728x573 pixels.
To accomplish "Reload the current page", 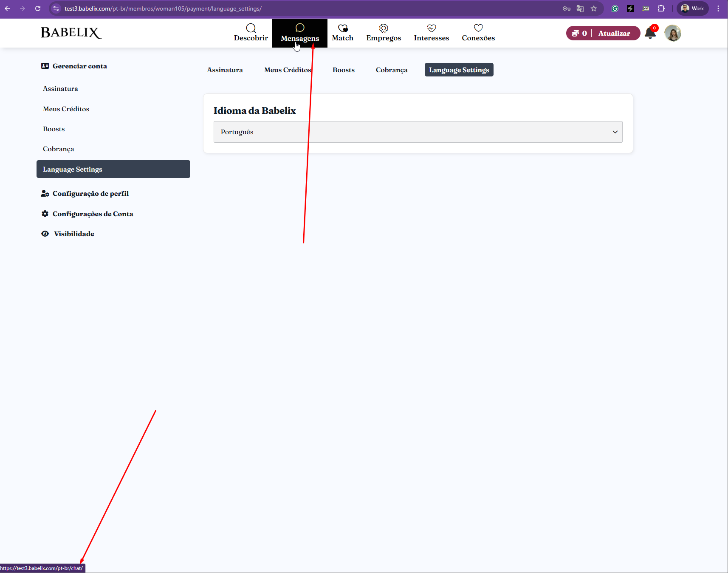I will 38,8.
